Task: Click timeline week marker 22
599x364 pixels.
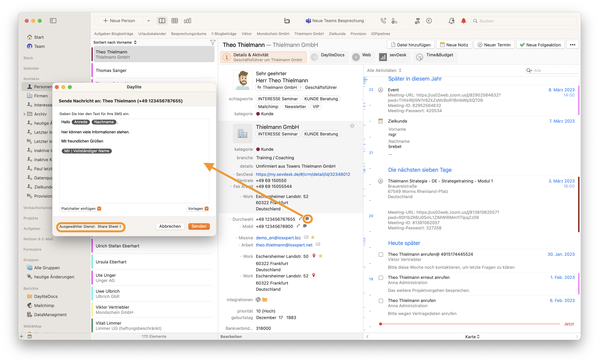Action: [371, 90]
